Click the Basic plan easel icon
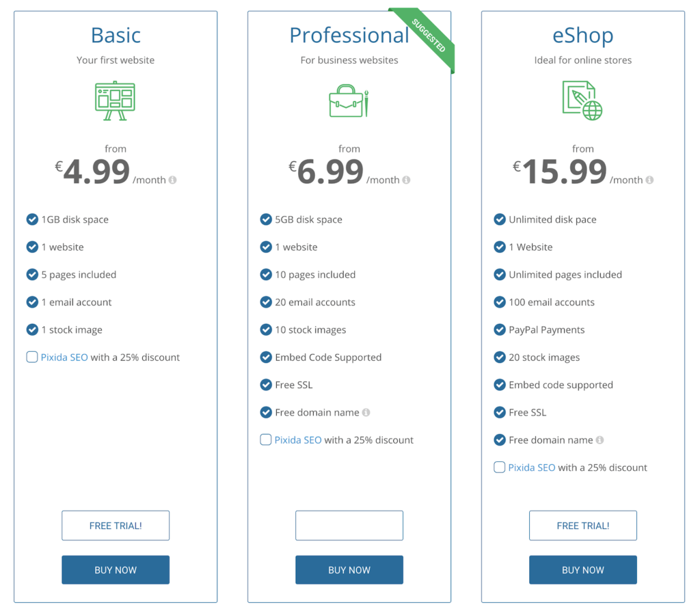 pyautogui.click(x=116, y=99)
